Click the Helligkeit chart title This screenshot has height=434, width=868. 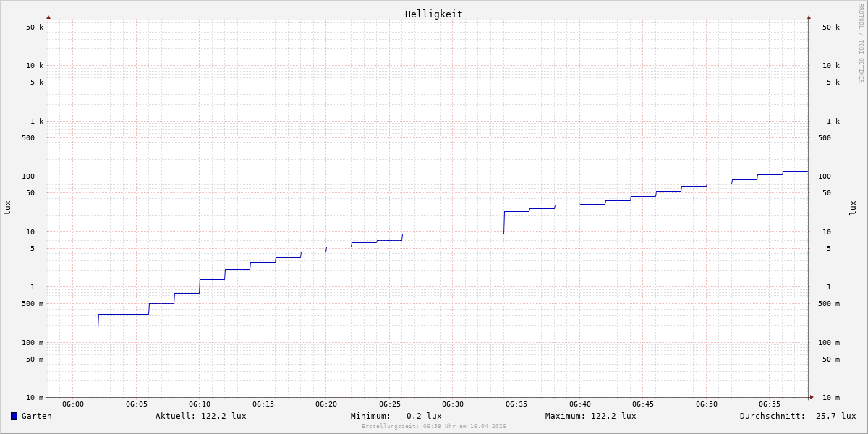click(433, 14)
